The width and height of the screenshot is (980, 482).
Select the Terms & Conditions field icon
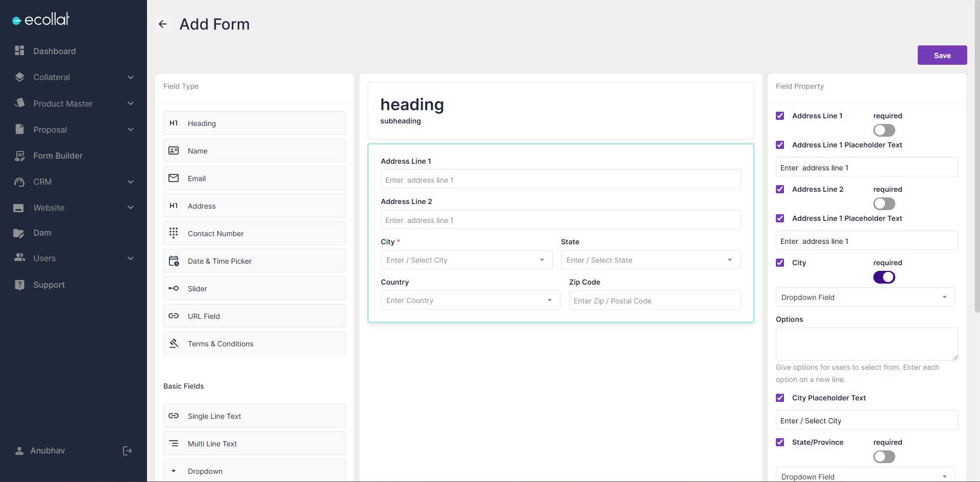coord(174,343)
